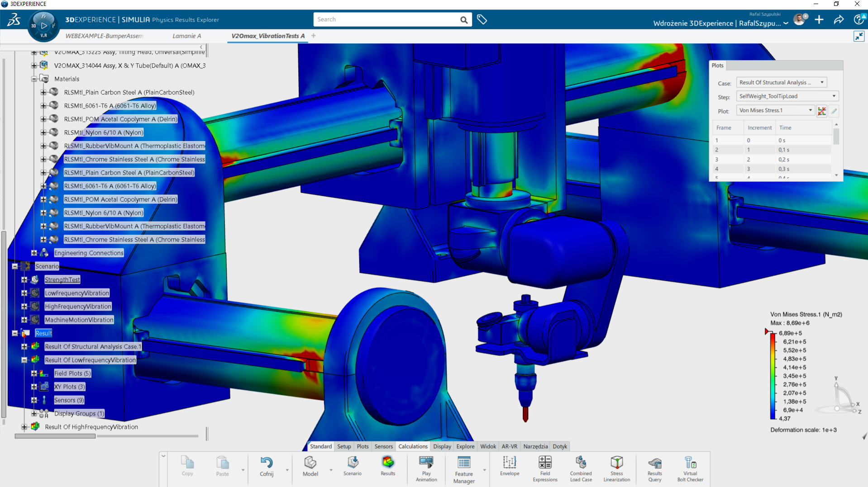The image size is (868, 487).
Task: Click the Cofnij undo button
Action: coord(267,466)
